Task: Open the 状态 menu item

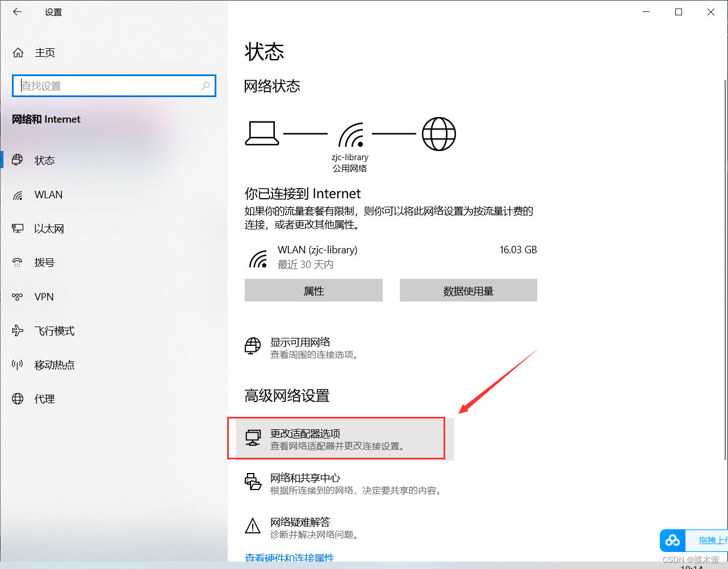Action: [x=114, y=161]
